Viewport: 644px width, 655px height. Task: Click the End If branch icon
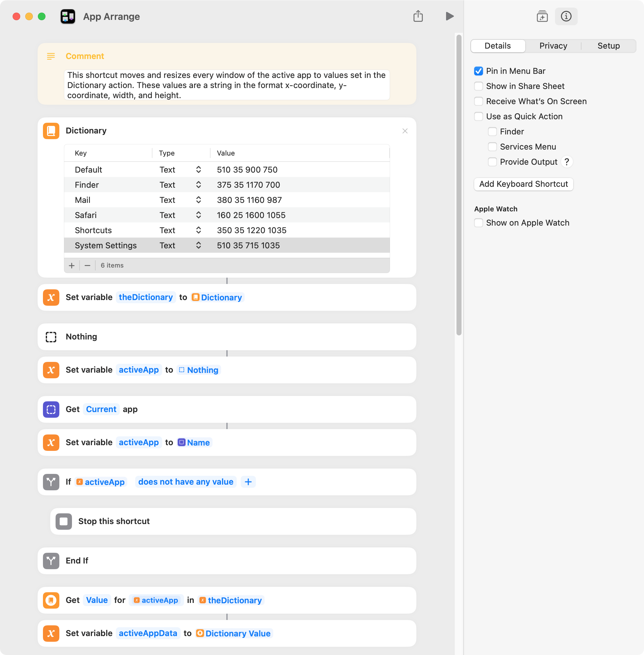(x=51, y=561)
